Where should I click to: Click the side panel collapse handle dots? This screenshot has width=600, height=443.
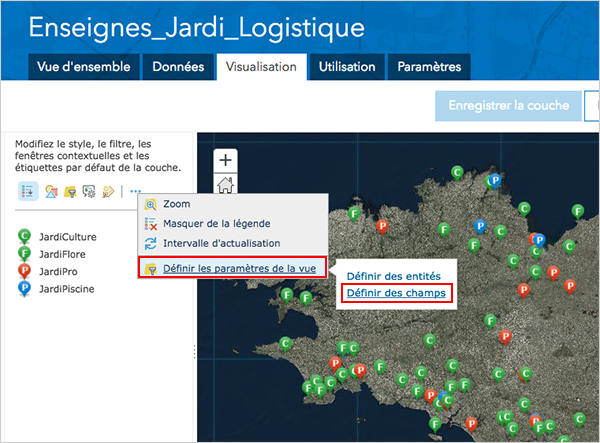194,352
